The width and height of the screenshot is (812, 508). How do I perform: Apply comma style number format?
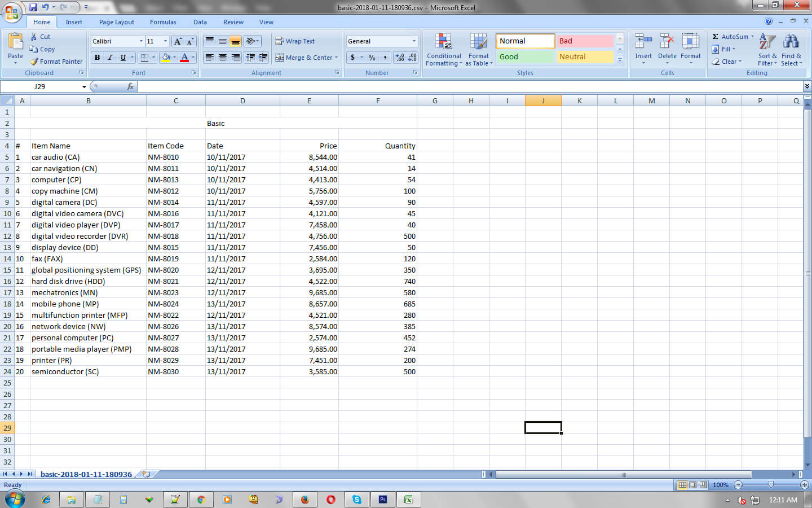pyautogui.click(x=385, y=58)
